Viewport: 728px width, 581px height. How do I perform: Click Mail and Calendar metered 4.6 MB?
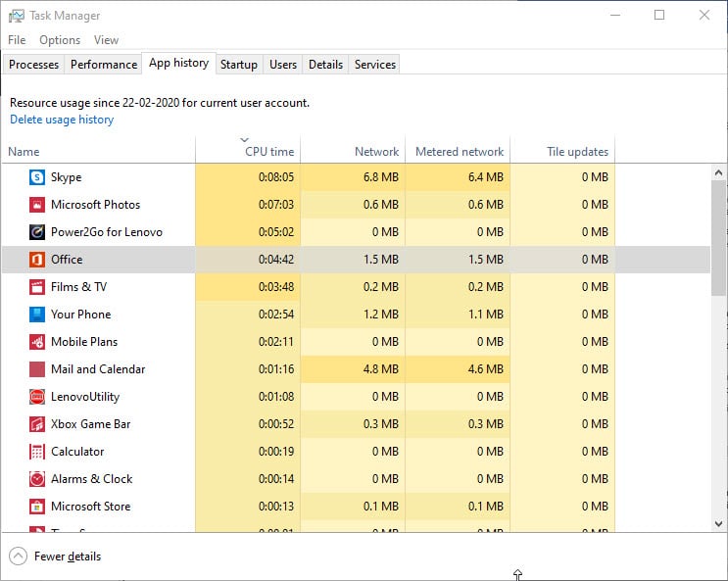click(486, 369)
